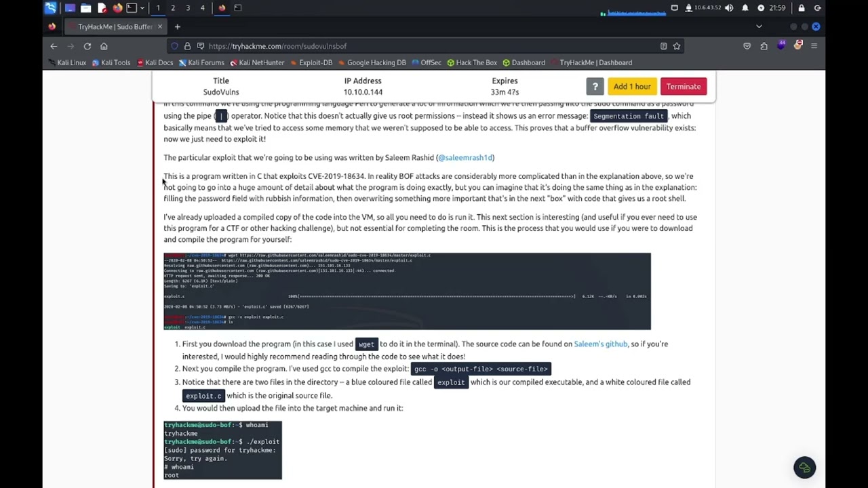Select the Firefox window in the taskbar
This screenshot has width=868, height=488.
point(222,8)
